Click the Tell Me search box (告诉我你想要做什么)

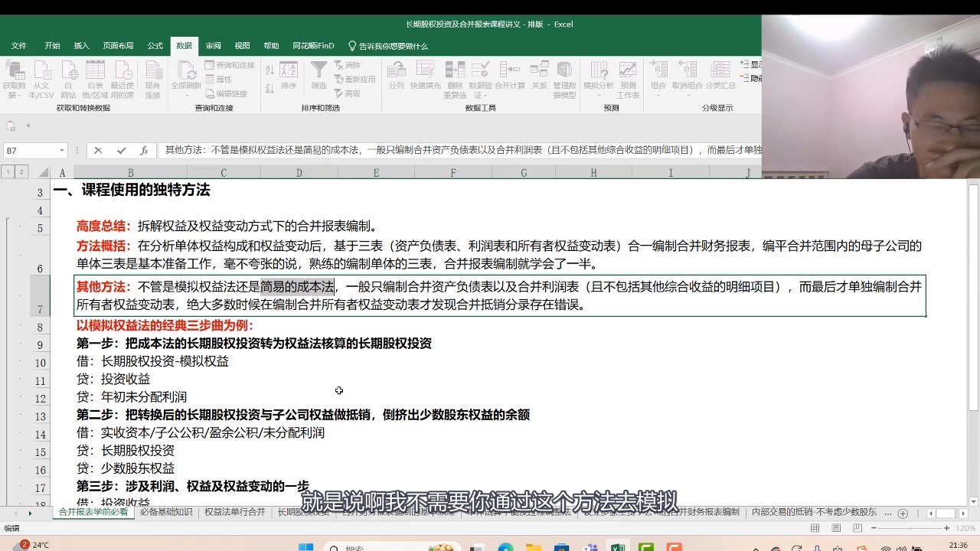pyautogui.click(x=388, y=46)
